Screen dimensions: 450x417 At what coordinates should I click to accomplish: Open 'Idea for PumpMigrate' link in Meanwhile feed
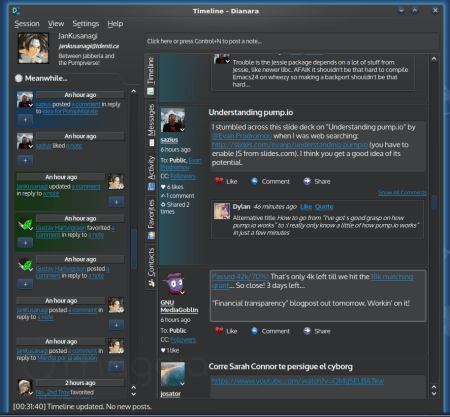[70, 111]
